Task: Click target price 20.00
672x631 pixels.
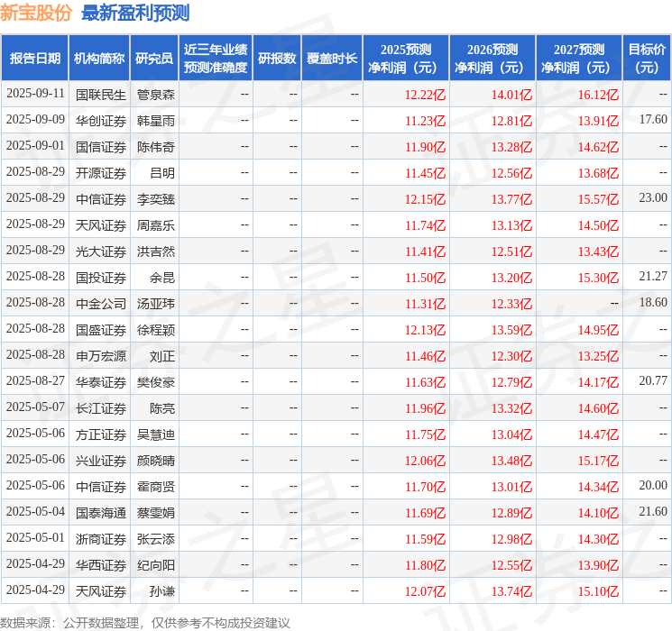Action: click(x=653, y=485)
